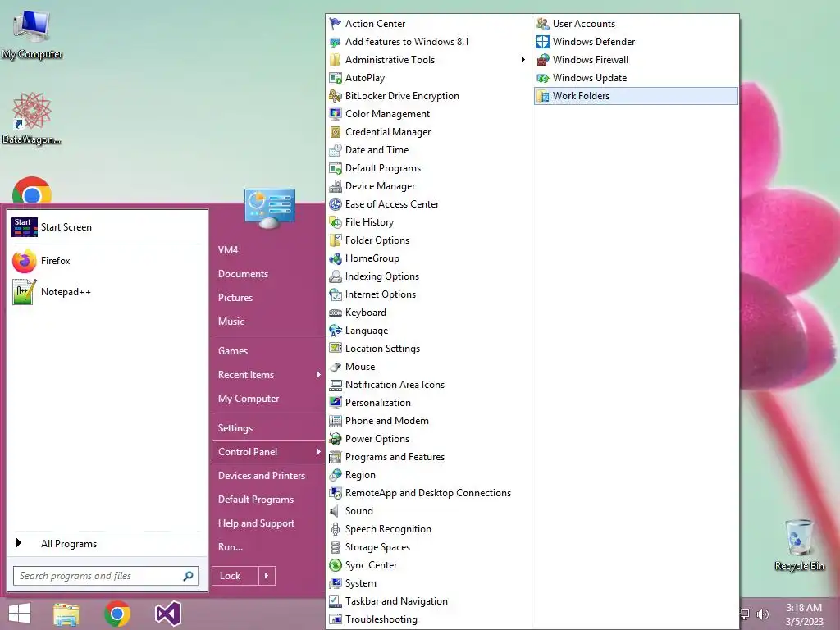Select My Computer desktop icon
The height and width of the screenshot is (630, 840).
(x=32, y=34)
